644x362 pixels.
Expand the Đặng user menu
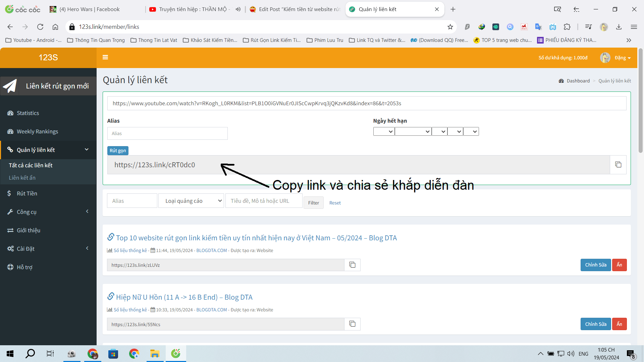623,58
